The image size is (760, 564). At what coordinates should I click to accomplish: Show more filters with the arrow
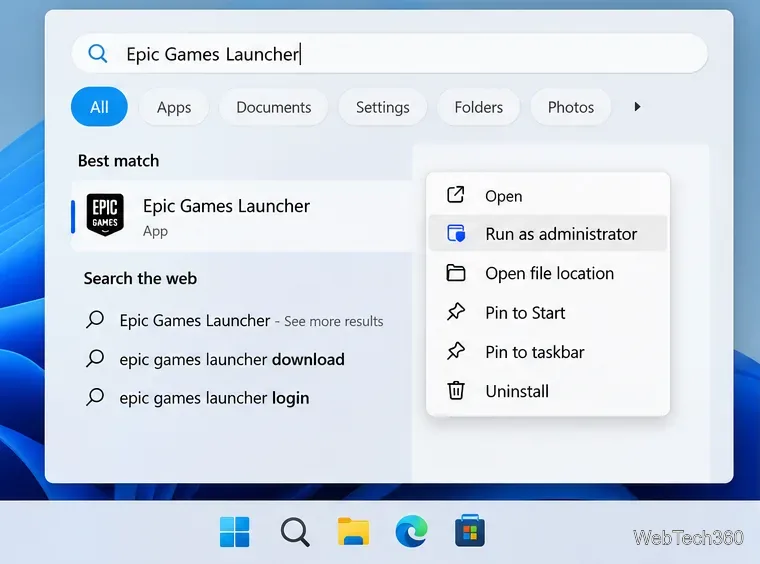tap(637, 107)
